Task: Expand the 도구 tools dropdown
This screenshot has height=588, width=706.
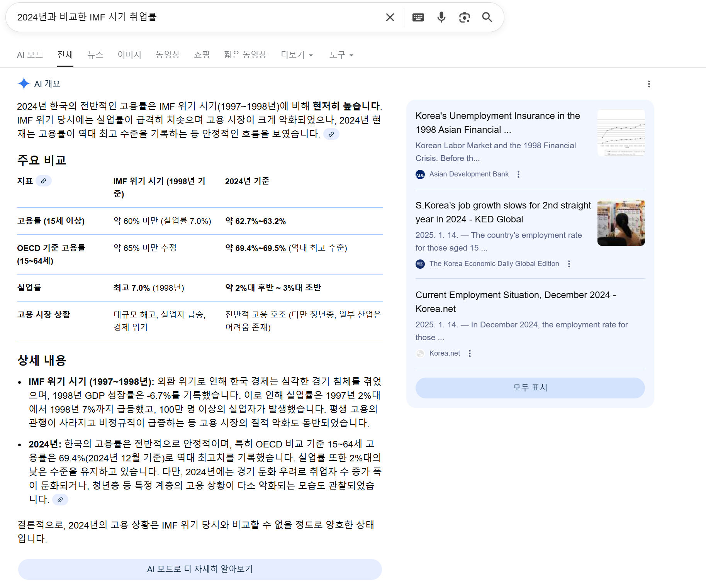Action: click(341, 55)
